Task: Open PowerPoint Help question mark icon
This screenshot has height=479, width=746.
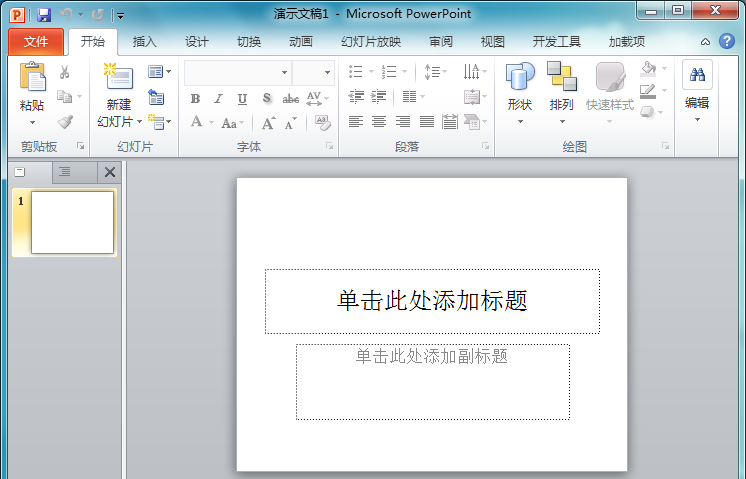Action: [727, 41]
